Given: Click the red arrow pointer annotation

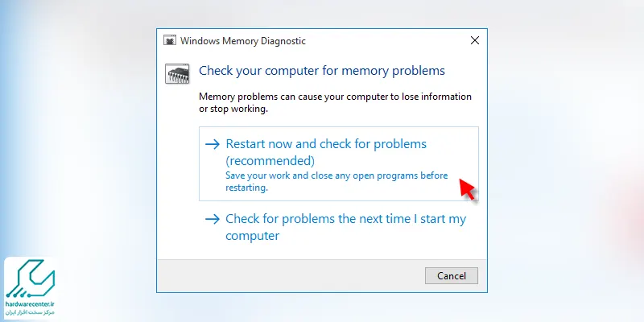Looking at the screenshot, I should pyautogui.click(x=467, y=189).
